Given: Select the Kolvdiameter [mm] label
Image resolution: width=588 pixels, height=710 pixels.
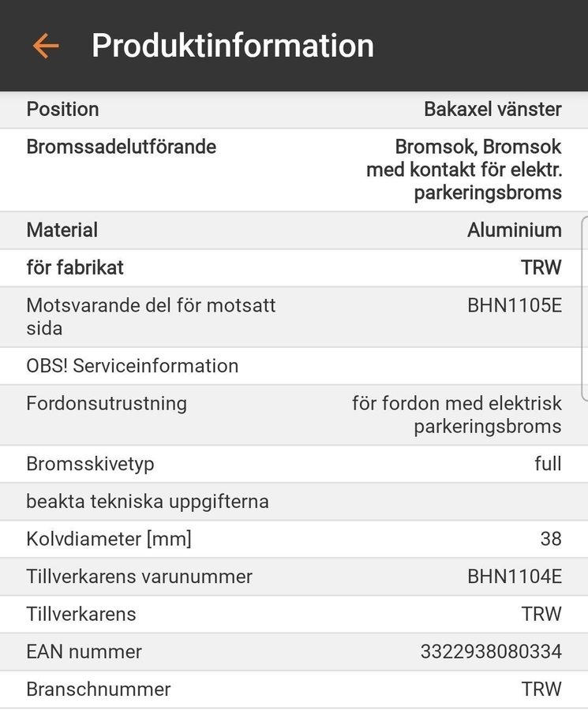Looking at the screenshot, I should click(x=109, y=540).
